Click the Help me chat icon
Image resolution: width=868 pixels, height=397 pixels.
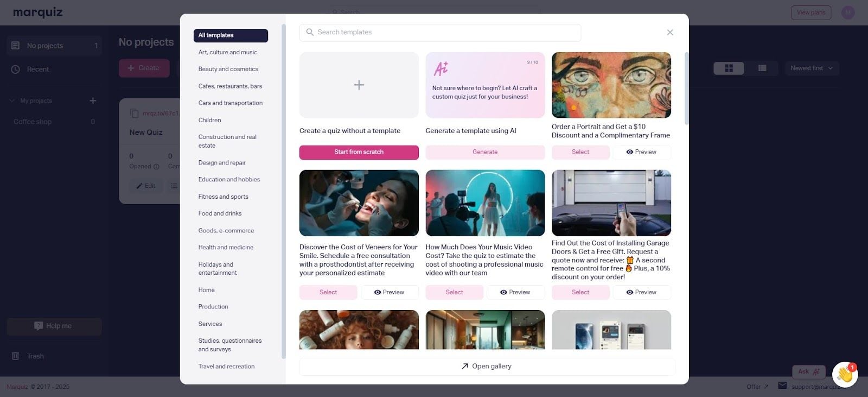pos(39,326)
